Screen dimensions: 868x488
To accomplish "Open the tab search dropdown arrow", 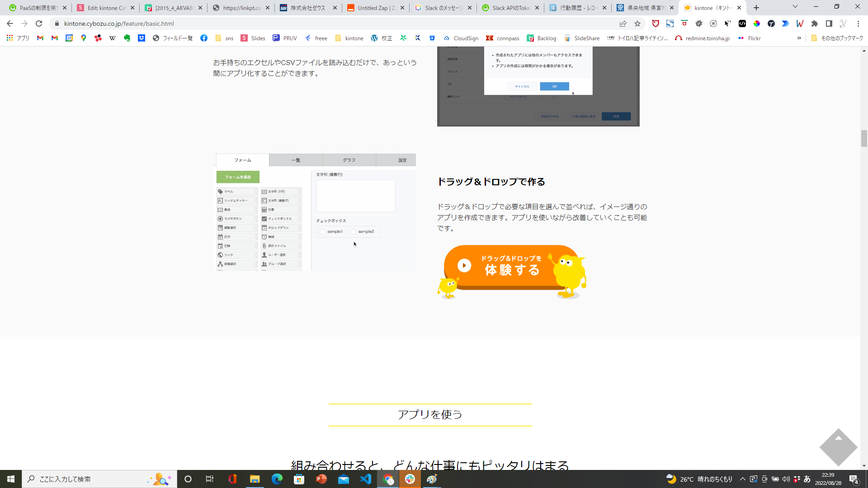I will pos(795,7).
